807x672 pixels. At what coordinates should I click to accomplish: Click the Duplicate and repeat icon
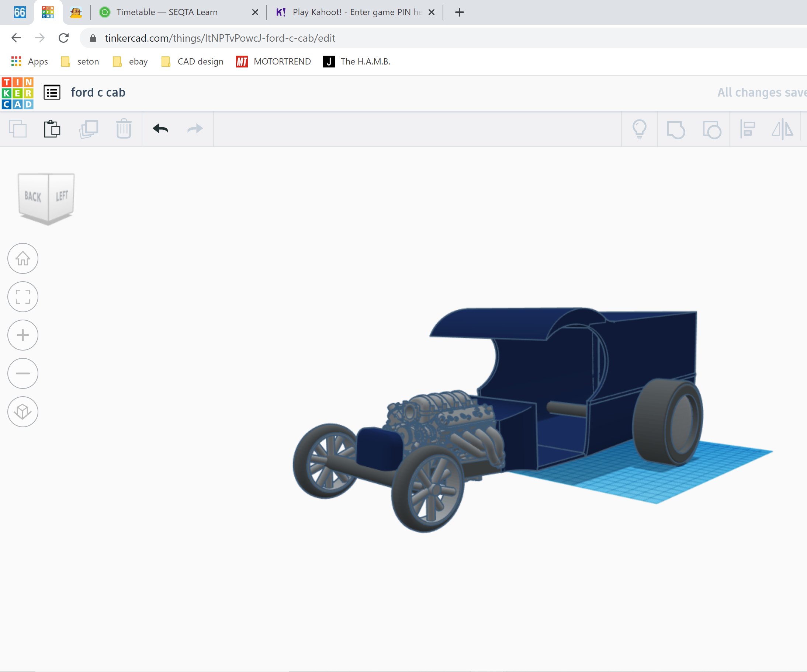pyautogui.click(x=89, y=129)
